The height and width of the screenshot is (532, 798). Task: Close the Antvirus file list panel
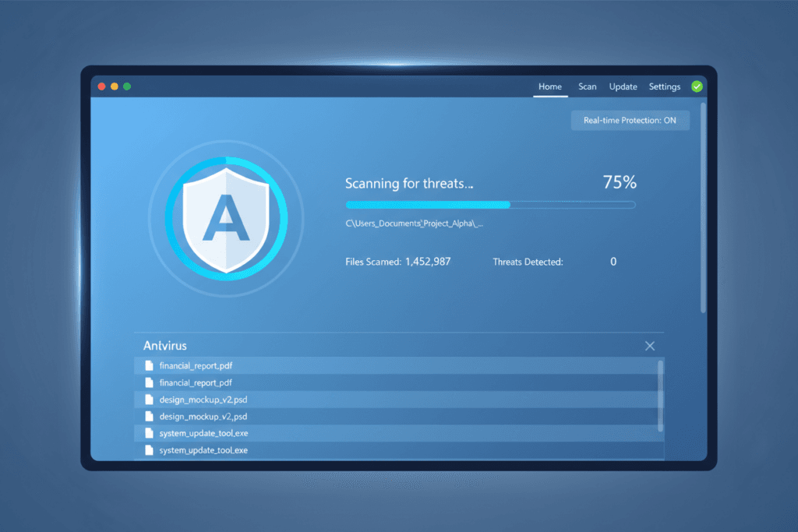[x=650, y=346]
